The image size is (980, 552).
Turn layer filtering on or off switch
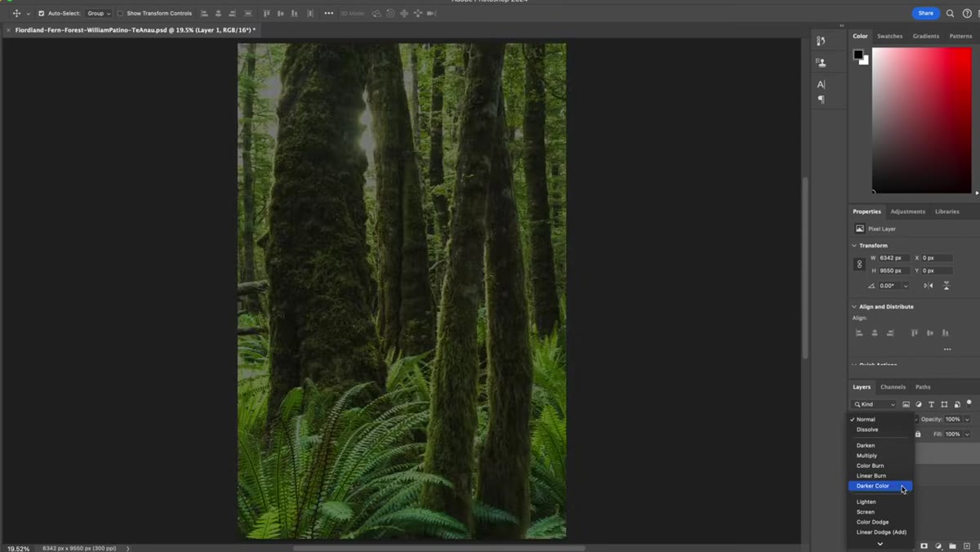(x=969, y=403)
